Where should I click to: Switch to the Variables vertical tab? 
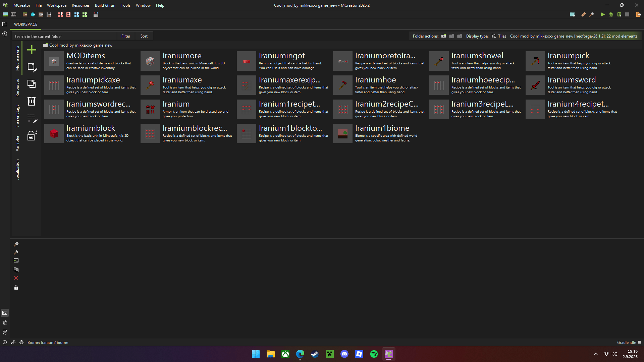(x=17, y=143)
